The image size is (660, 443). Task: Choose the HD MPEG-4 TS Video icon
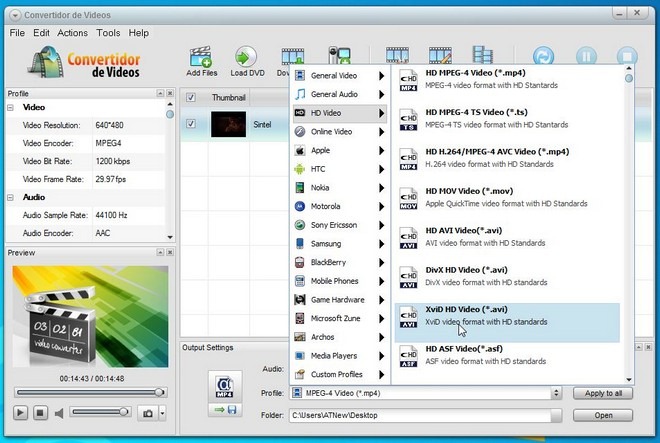[408, 120]
